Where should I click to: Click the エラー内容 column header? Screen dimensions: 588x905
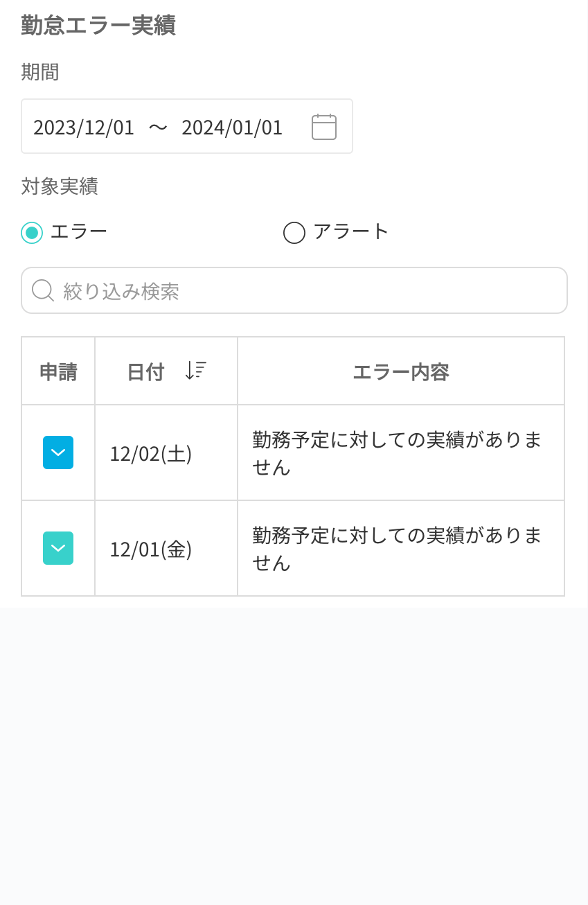[401, 372]
